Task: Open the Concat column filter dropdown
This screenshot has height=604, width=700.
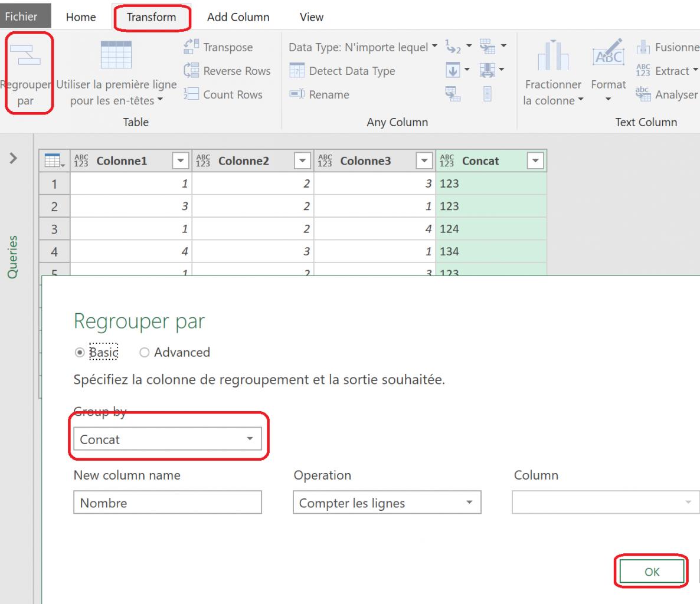Action: (x=535, y=160)
